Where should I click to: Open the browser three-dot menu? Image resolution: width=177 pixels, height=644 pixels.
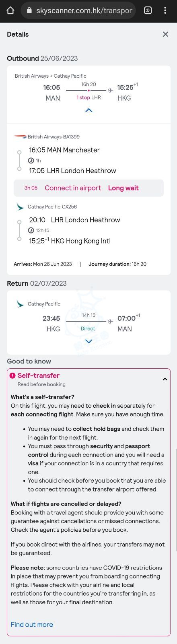click(x=165, y=11)
